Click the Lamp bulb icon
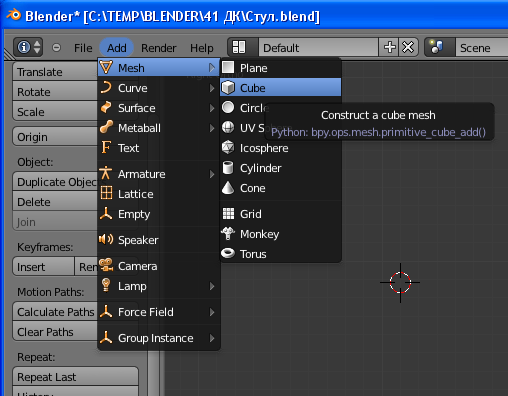 tap(106, 286)
